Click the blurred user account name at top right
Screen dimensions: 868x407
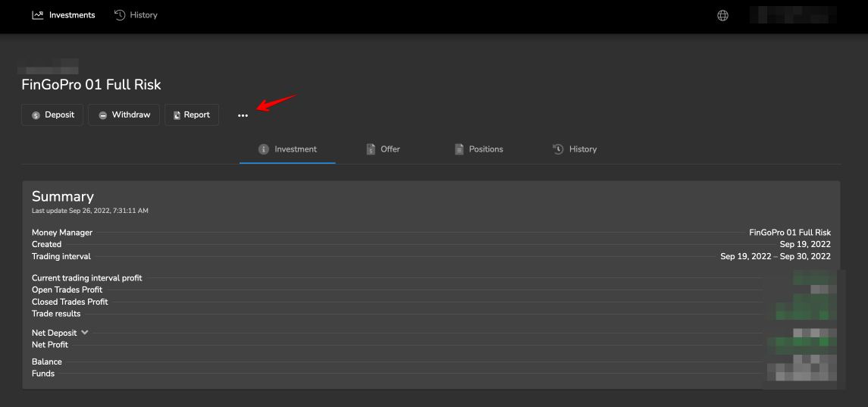click(x=793, y=15)
